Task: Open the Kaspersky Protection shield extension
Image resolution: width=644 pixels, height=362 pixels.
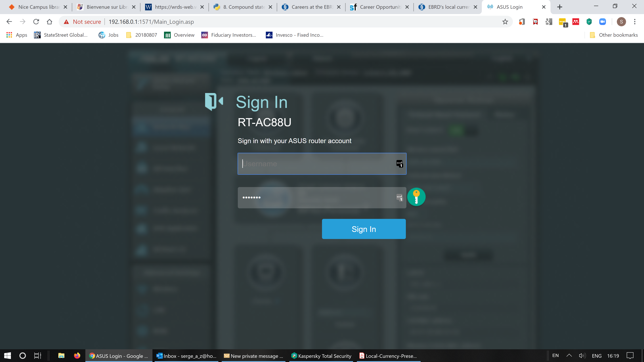Action: tap(589, 22)
